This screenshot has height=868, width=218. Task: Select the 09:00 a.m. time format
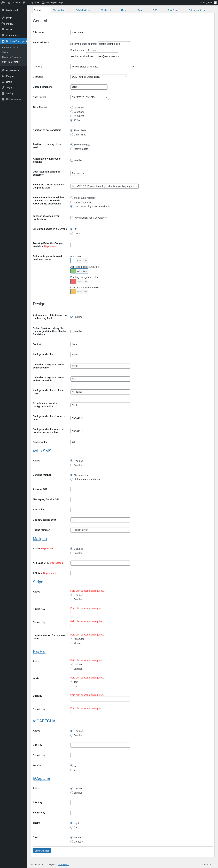click(72, 107)
